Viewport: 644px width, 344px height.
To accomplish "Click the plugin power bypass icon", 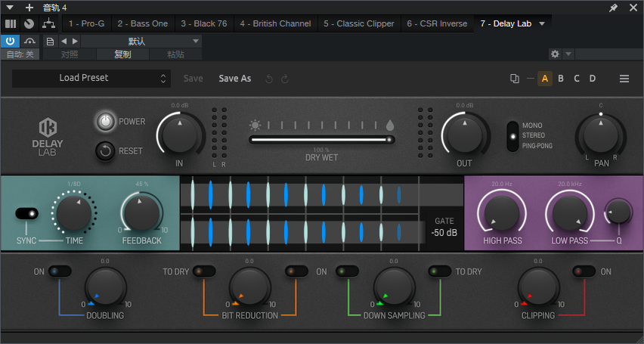I will point(10,41).
